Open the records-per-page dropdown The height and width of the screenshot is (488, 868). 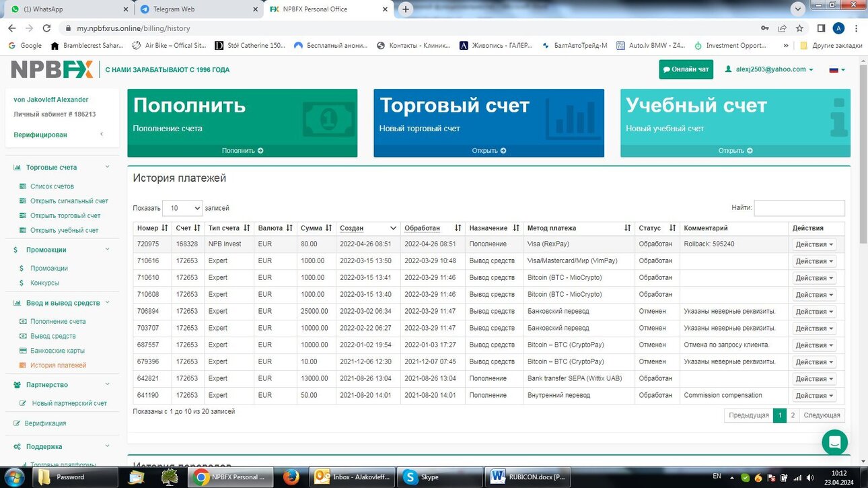click(182, 208)
